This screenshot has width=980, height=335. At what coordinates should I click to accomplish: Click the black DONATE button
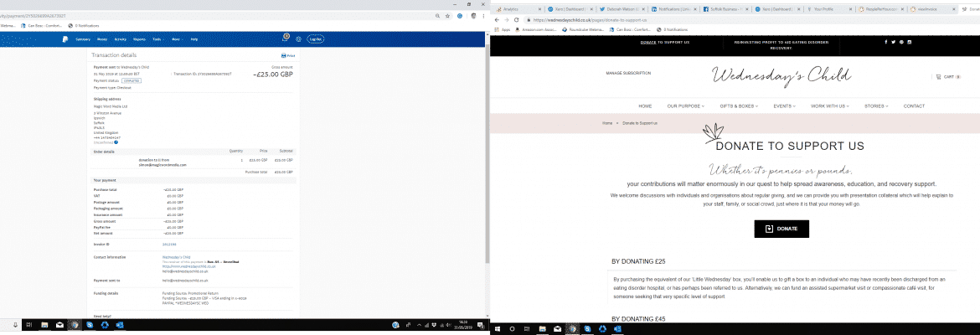[781, 229]
